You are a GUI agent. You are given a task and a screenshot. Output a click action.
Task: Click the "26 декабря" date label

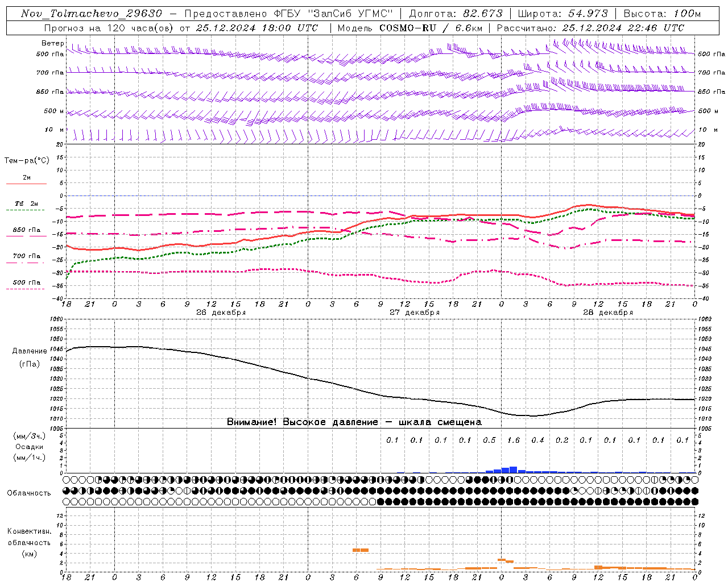pyautogui.click(x=221, y=313)
